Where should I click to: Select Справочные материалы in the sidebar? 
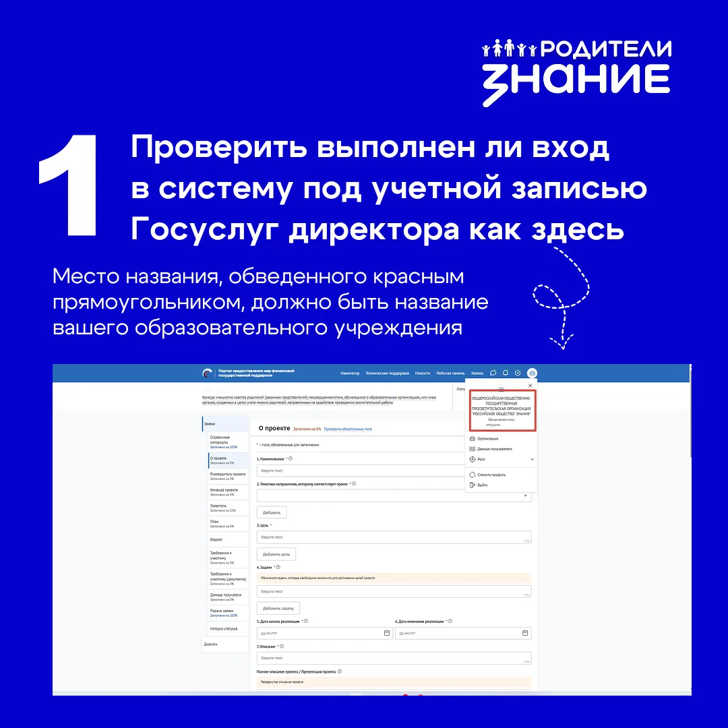pos(228,442)
